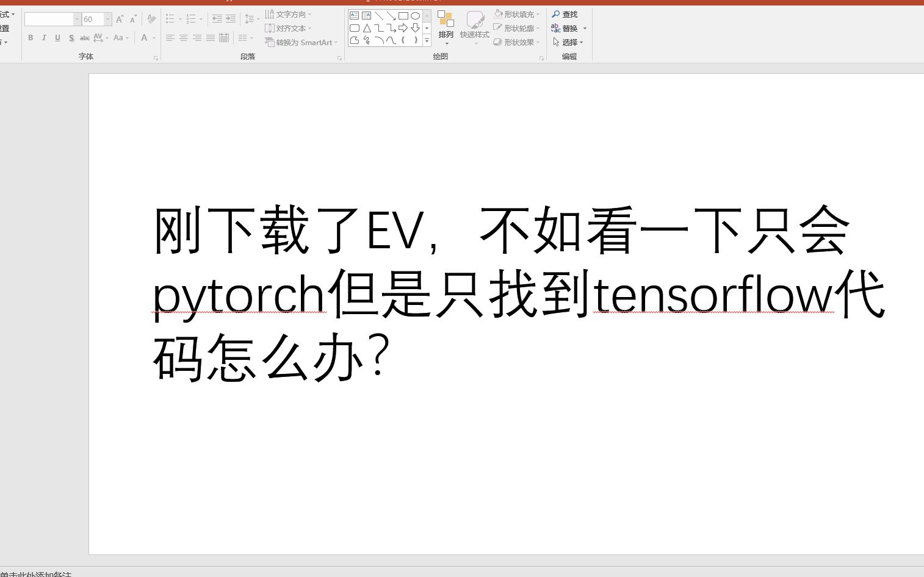The height and width of the screenshot is (577, 924).
Task: Center the text
Action: click(184, 38)
